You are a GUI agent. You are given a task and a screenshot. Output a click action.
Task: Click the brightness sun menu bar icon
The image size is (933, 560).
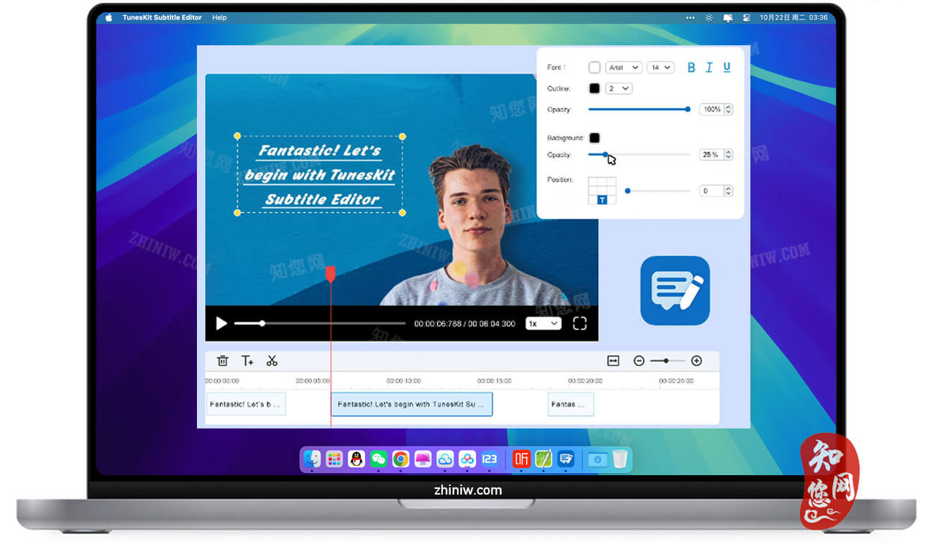tap(709, 17)
